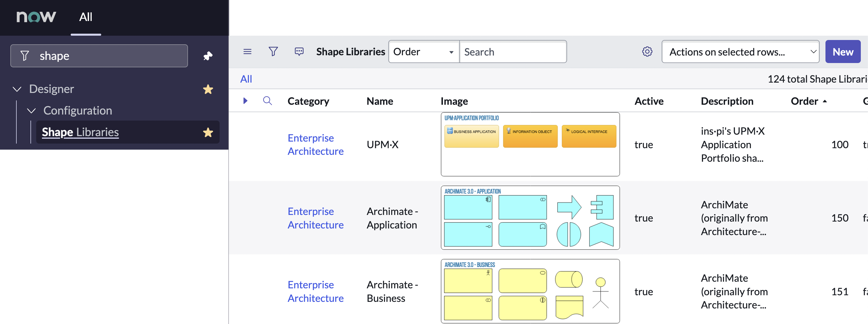Open Enterprise Architecture link in UPM·X row
Viewport: 868px width, 324px height.
pyautogui.click(x=315, y=144)
